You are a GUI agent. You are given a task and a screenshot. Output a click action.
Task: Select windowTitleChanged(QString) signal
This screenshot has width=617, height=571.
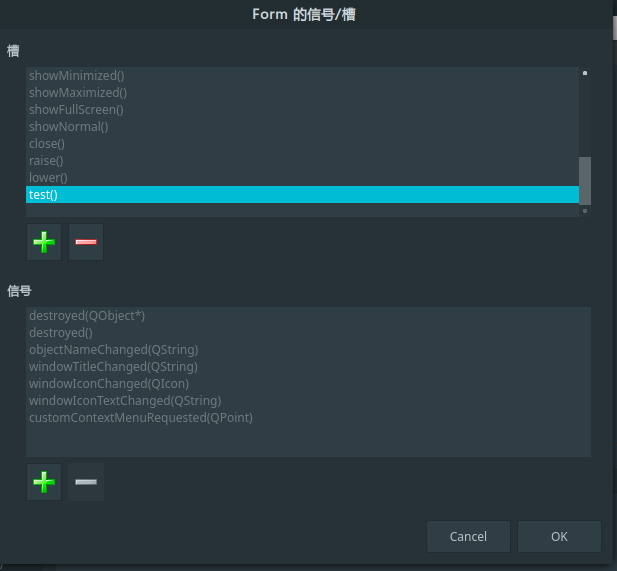pos(308,366)
